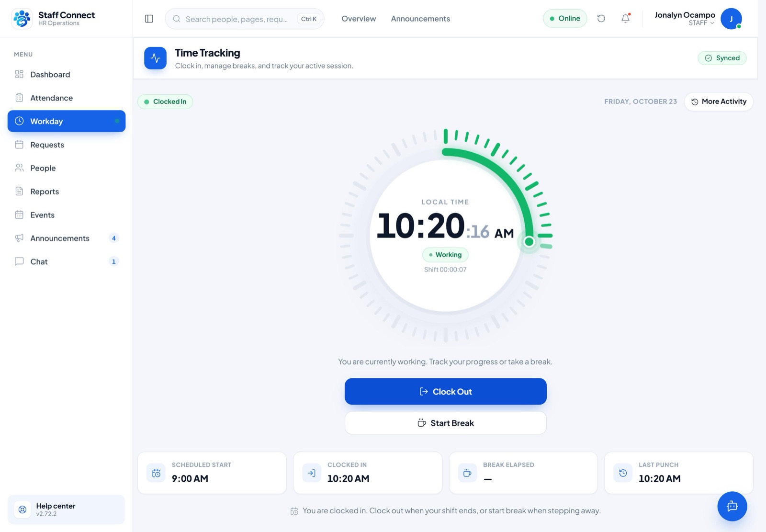766x532 pixels.
Task: Click the progress ring green knob
Action: tap(529, 242)
